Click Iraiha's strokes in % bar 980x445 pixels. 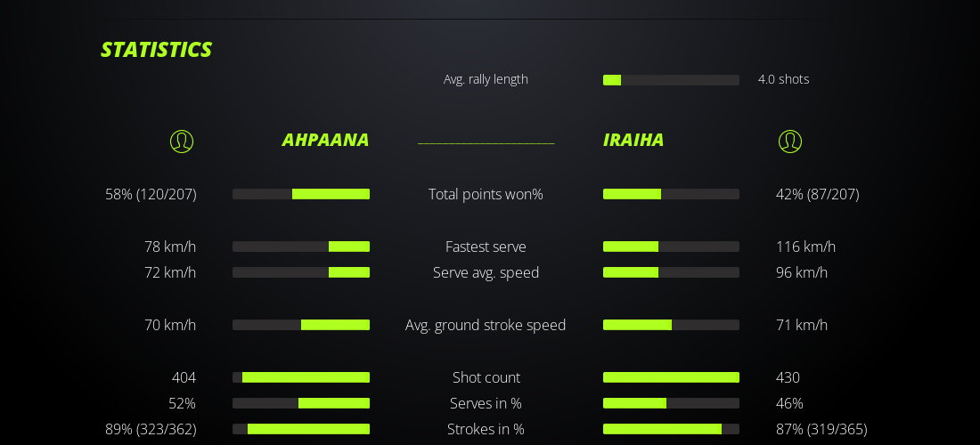click(671, 429)
